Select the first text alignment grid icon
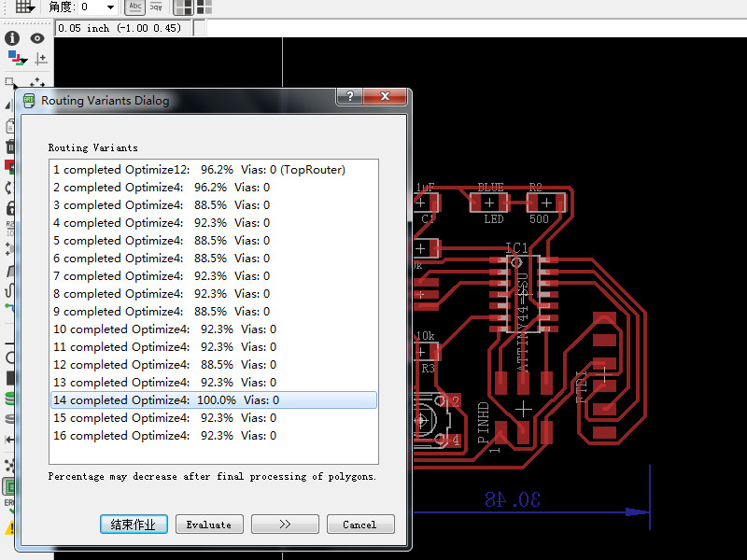This screenshot has width=747, height=560. 183,7
